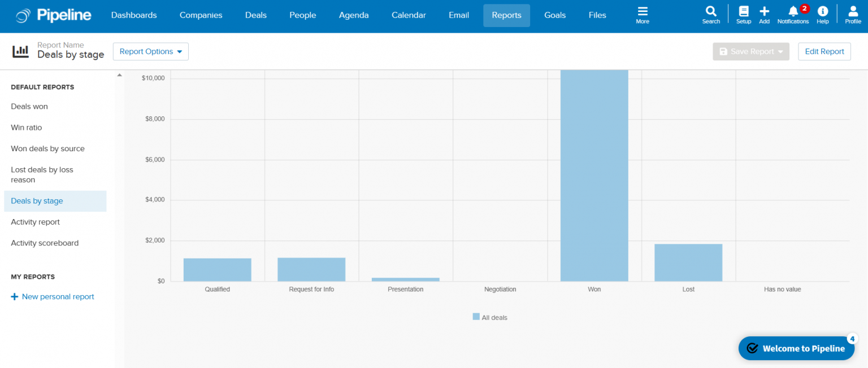
Task: Open the Add quick-create icon
Action: 764,12
